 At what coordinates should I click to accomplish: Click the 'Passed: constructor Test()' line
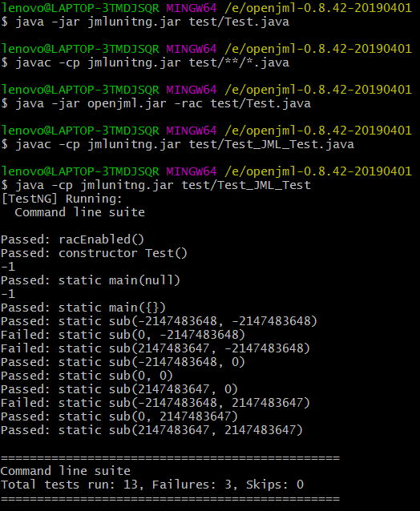pyautogui.click(x=94, y=253)
